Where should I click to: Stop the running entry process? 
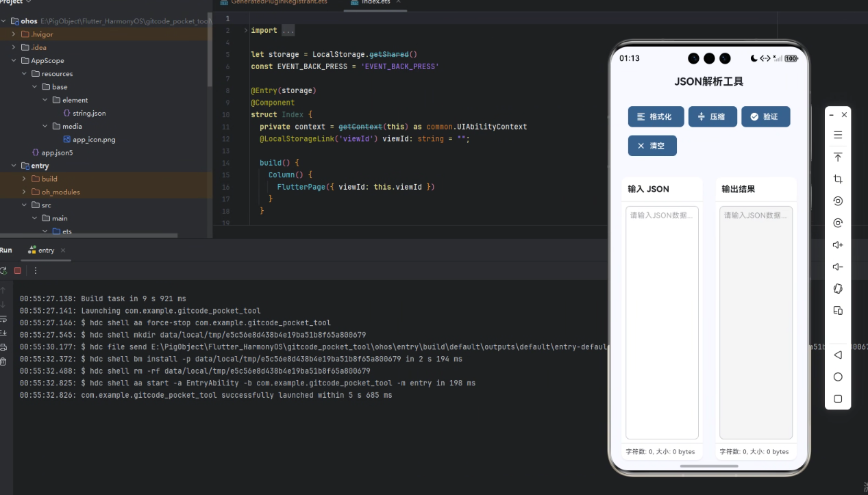[x=18, y=270]
